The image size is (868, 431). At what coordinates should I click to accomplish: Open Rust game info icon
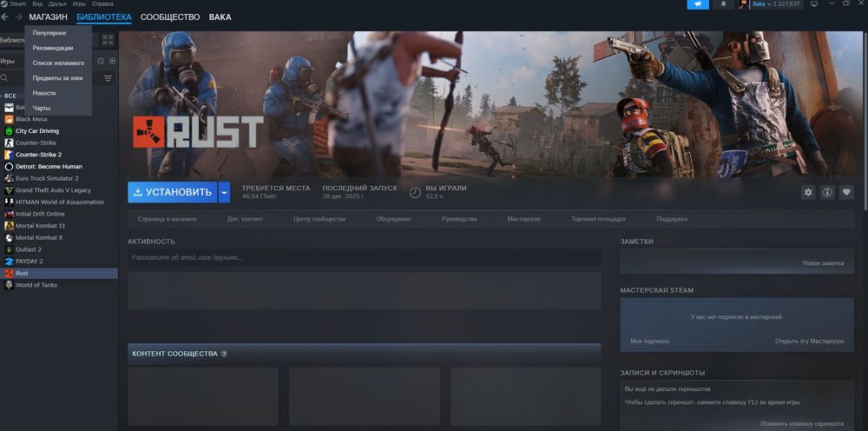827,192
